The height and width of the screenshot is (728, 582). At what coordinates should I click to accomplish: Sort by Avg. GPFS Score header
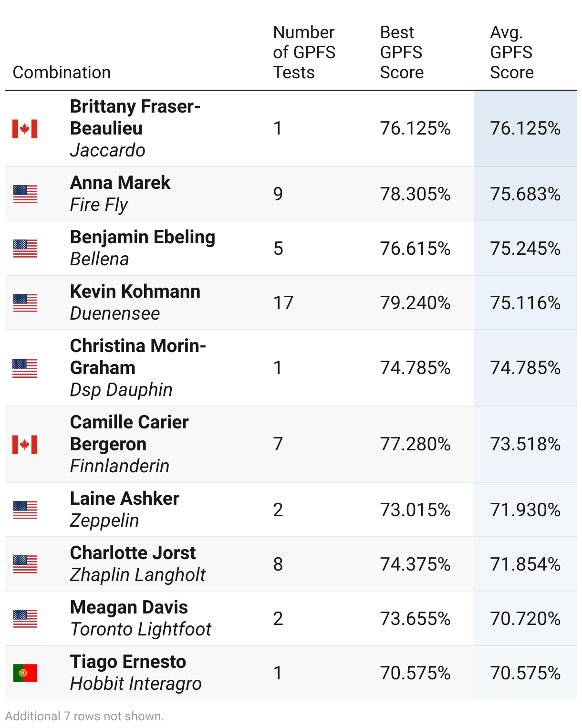(x=512, y=52)
